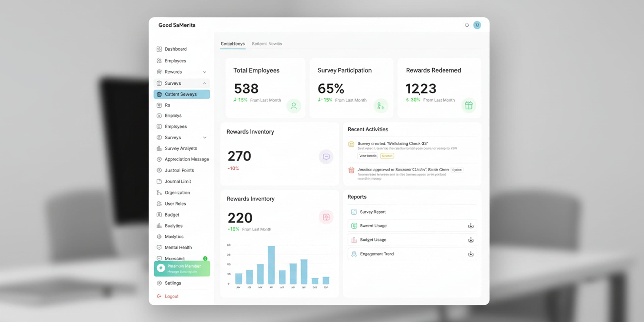This screenshot has width=644, height=322.
Task: Select the Dashboard icon in the sidebar
Action: coord(159,49)
